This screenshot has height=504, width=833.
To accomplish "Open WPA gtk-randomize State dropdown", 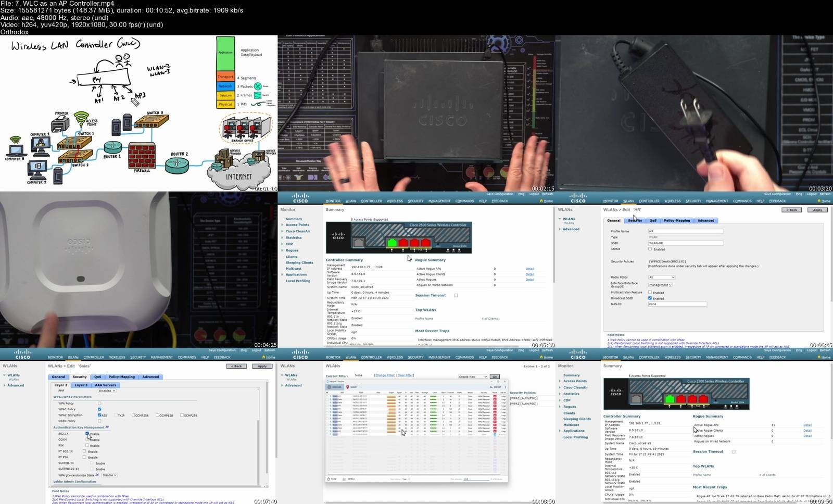I will point(109,475).
